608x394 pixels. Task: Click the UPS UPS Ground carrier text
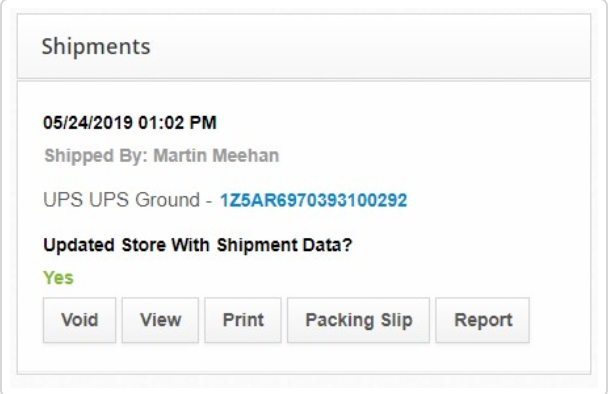click(x=121, y=200)
